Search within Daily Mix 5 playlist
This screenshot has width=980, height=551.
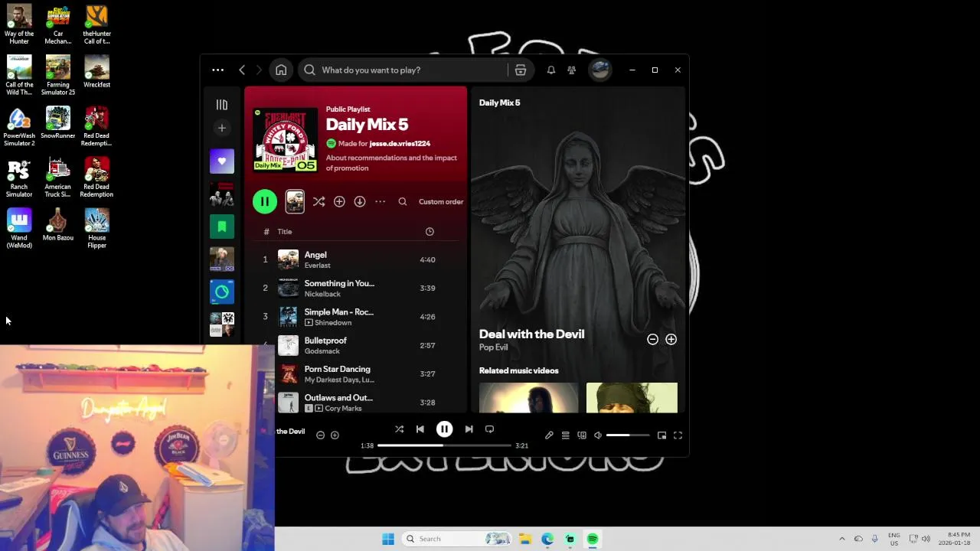pyautogui.click(x=403, y=201)
